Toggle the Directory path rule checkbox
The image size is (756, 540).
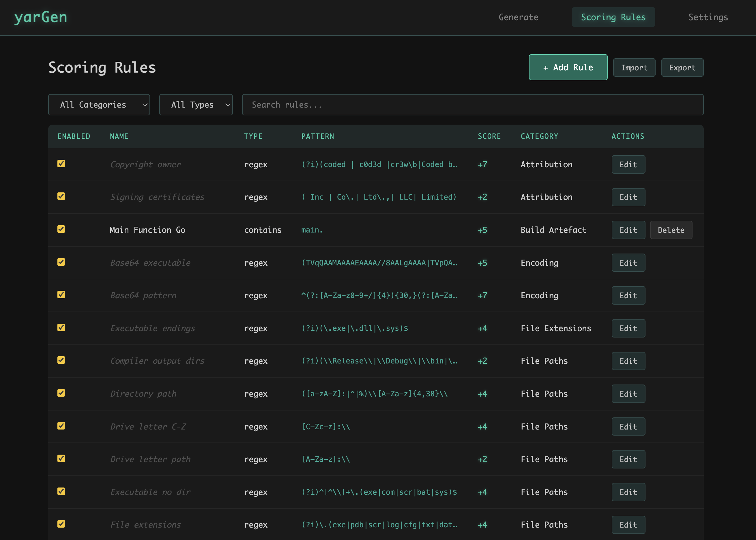click(x=61, y=393)
